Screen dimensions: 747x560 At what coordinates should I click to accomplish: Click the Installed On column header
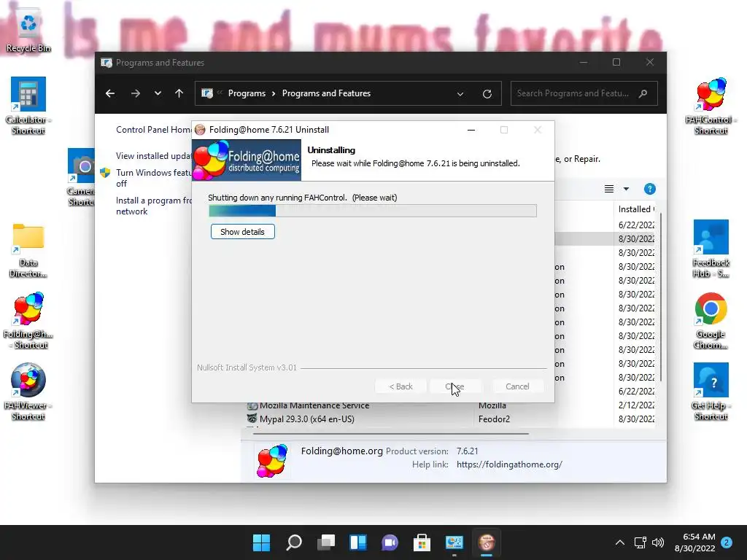(635, 209)
